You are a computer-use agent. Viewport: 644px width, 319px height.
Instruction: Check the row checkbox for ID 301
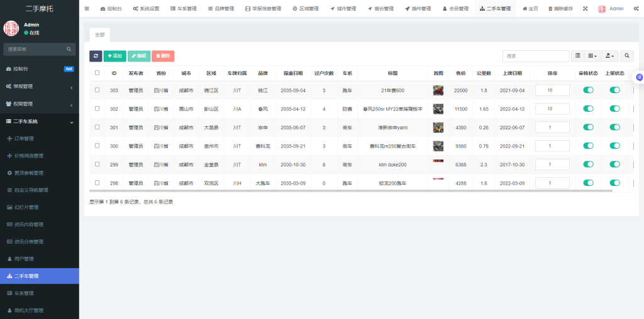[x=97, y=127]
